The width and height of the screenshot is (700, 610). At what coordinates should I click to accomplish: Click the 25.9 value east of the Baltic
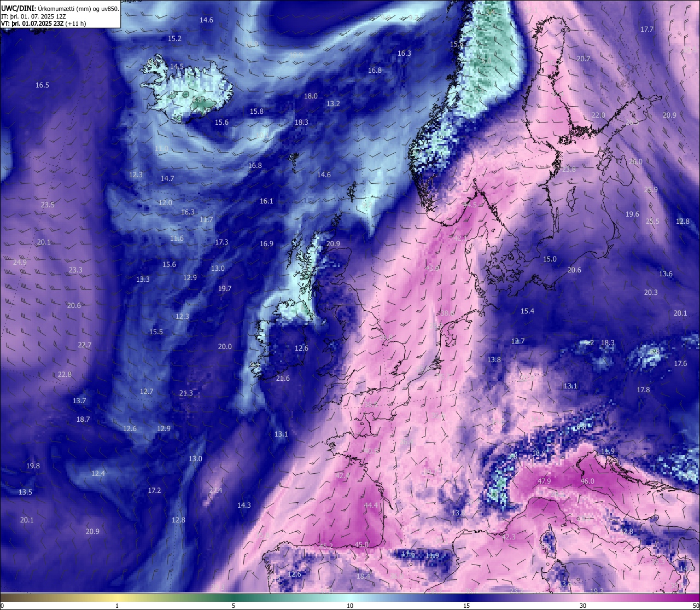[x=651, y=190]
